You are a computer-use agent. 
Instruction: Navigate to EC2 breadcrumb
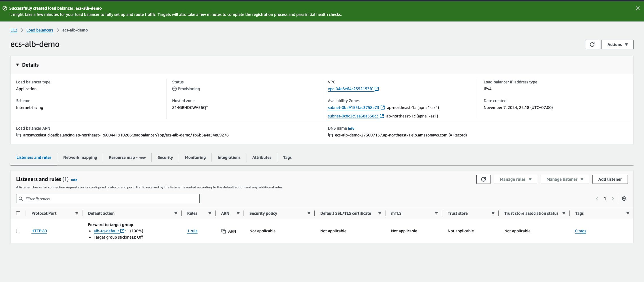[x=14, y=30]
